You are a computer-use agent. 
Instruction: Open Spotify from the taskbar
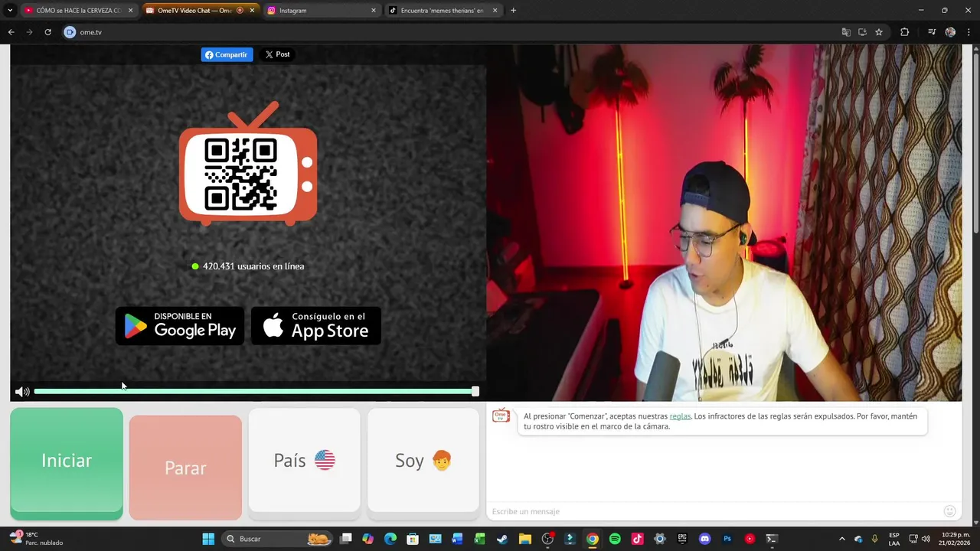pyautogui.click(x=615, y=539)
